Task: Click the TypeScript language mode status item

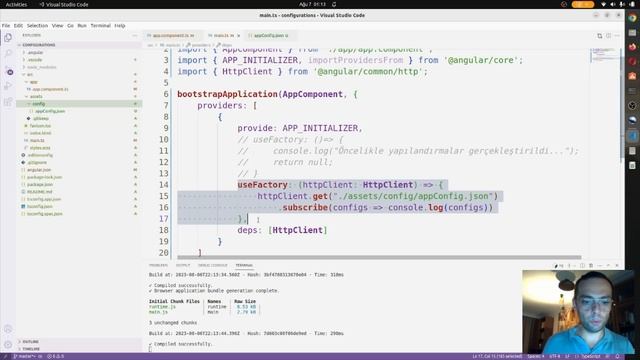Action: (591, 356)
